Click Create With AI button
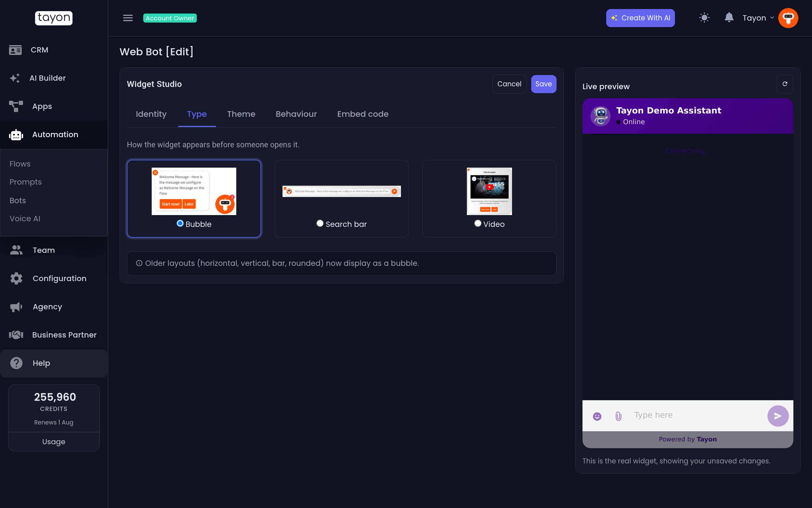Screen dimensions: 812x508 click(640, 18)
